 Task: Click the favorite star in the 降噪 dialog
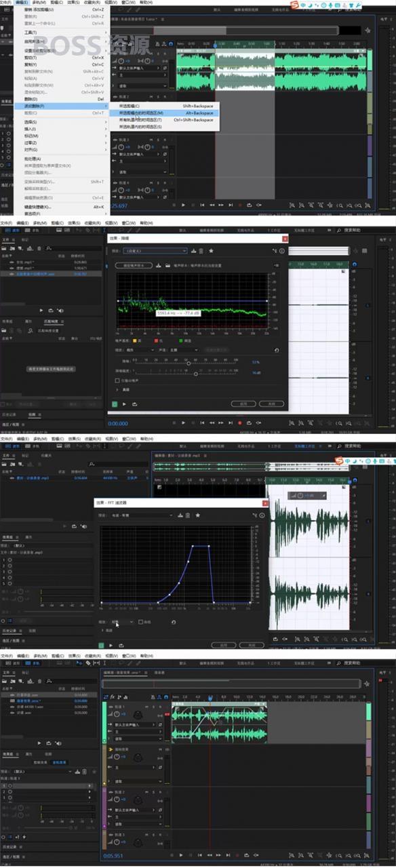[211, 251]
